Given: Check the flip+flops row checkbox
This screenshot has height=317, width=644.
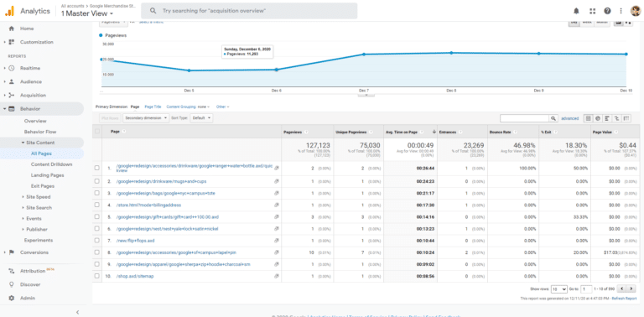Looking at the screenshot, I should click(97, 241).
